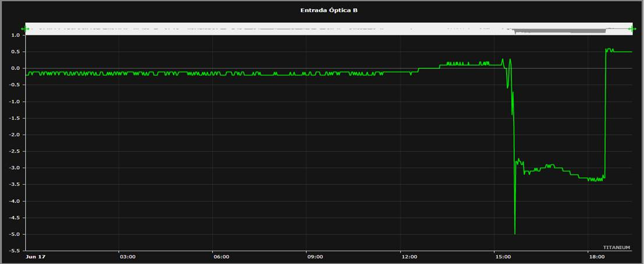Screen dimensions: 644x264
Task: Click the 15:00 time axis label
Action: pos(503,257)
